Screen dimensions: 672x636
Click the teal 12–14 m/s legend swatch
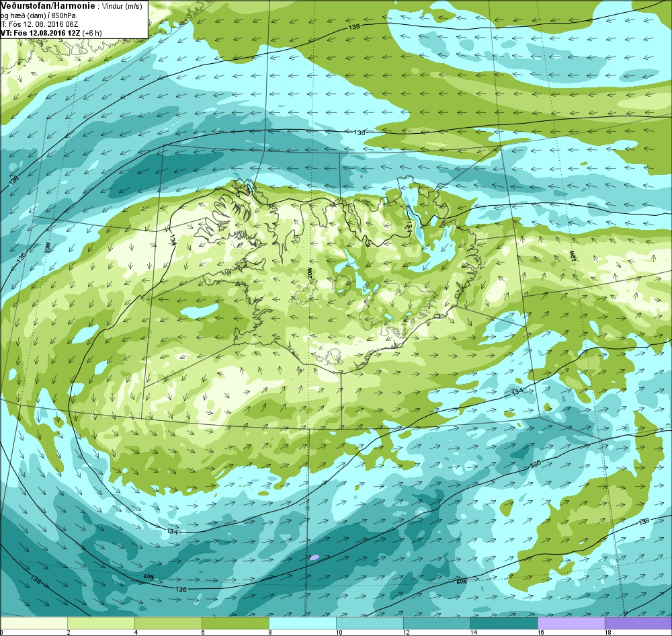pyautogui.click(x=437, y=623)
